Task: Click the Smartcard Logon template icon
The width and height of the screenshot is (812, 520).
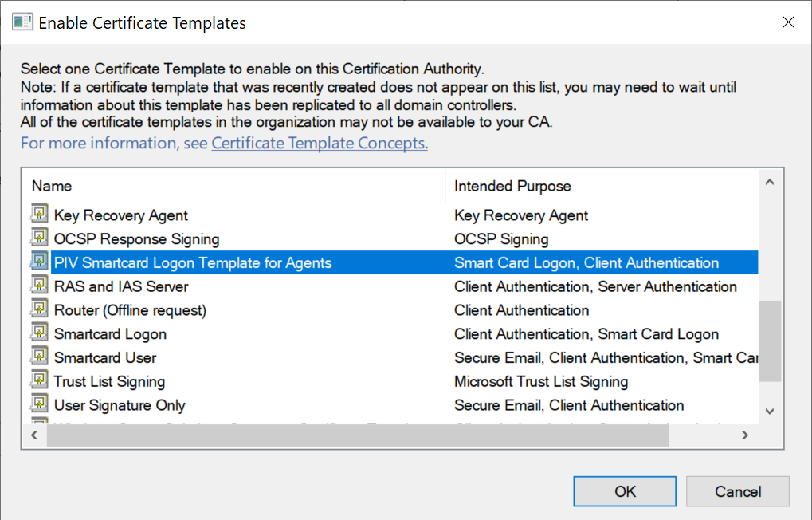Action: click(x=39, y=333)
